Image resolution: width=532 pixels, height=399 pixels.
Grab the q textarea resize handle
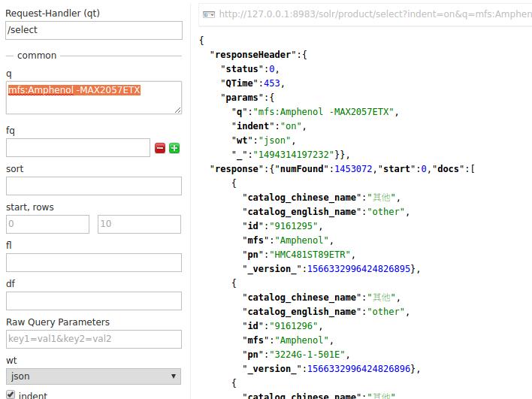click(178, 110)
